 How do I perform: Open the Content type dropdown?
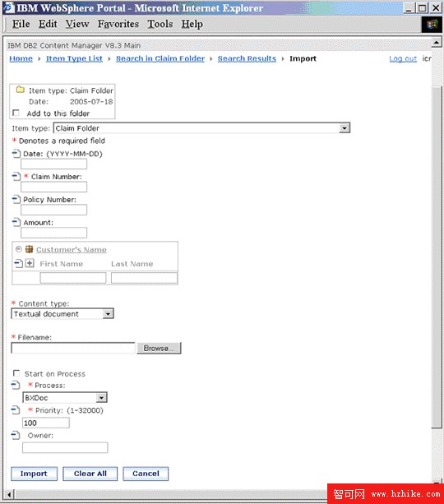108,314
